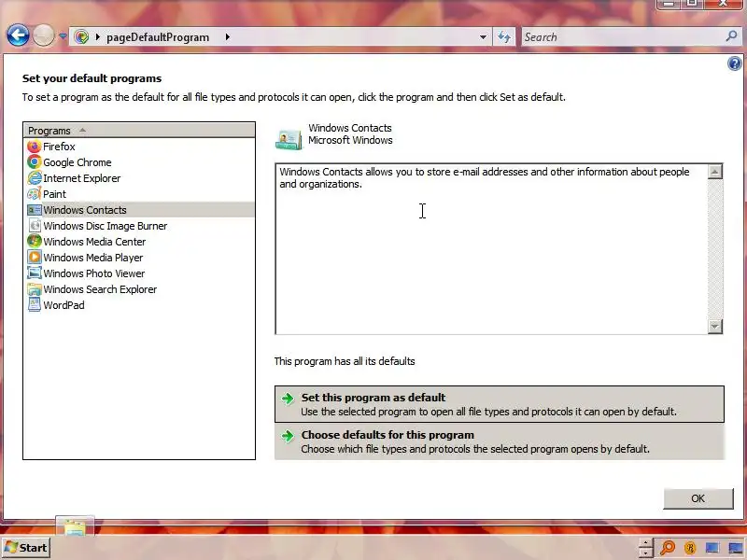Click the Windows Contacts icon in the list
The width and height of the screenshot is (747, 560).
coord(35,209)
